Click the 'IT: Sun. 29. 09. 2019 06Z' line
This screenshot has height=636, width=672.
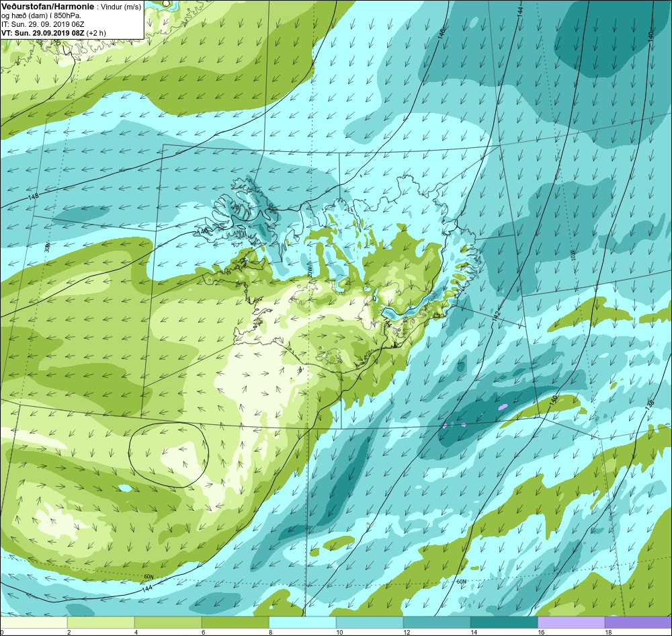(x=43, y=24)
